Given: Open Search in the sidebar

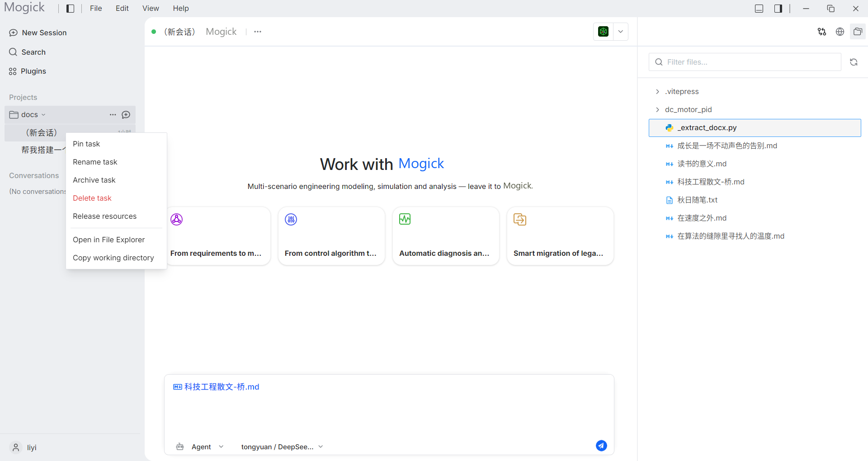Looking at the screenshot, I should coord(28,52).
